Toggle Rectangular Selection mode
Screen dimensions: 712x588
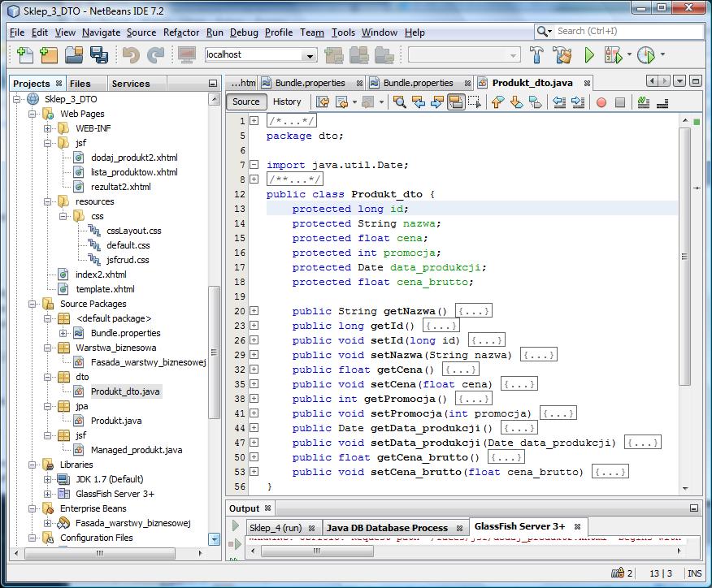(x=475, y=102)
